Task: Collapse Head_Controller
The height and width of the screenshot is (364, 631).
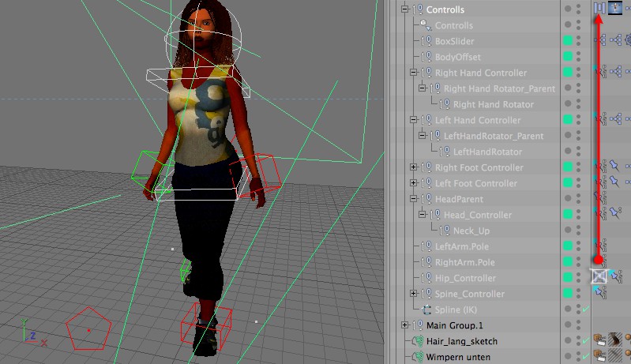Action: [x=422, y=215]
